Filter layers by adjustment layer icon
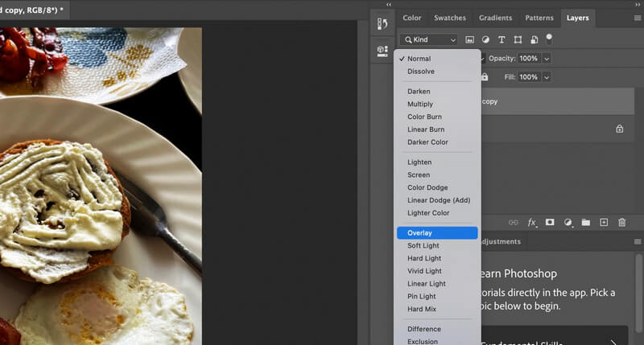Screen dimensions: 644x345 pos(485,39)
